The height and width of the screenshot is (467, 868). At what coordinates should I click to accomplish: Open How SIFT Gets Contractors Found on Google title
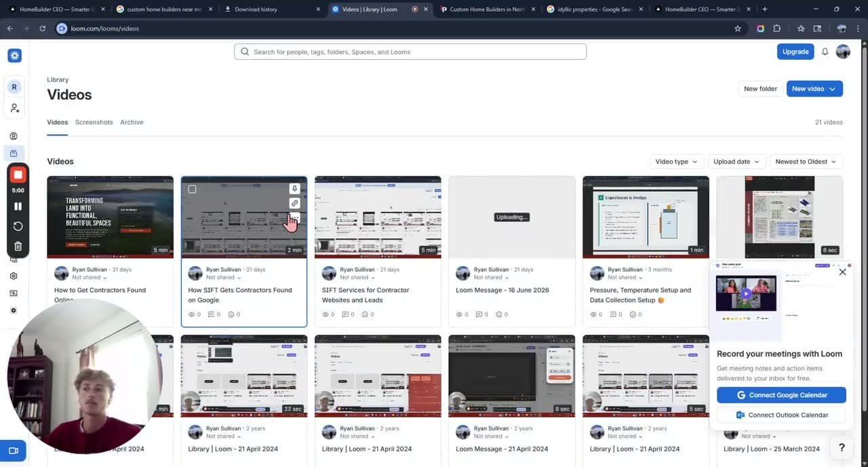pos(240,295)
